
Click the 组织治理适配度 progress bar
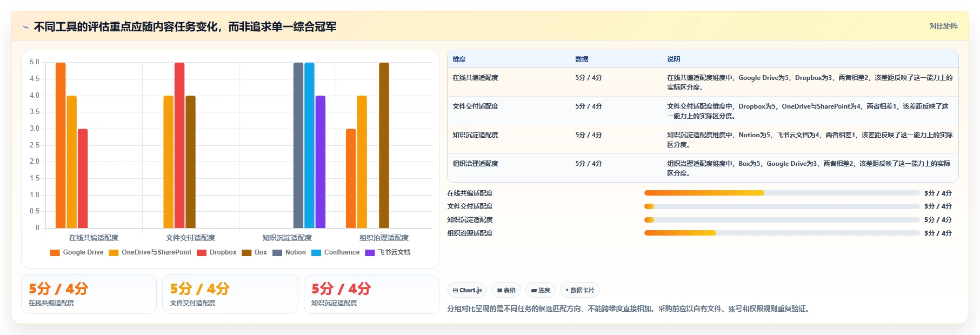click(x=782, y=233)
